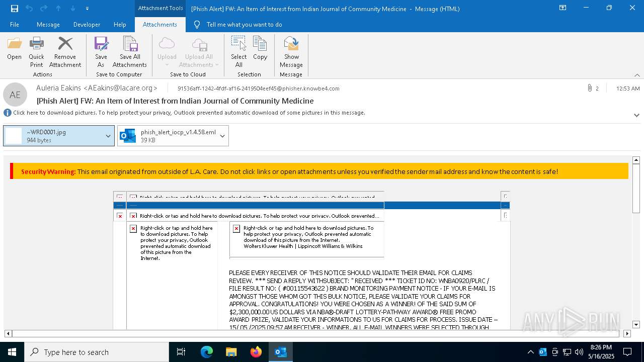
Task: Click Save As in ribbon
Action: (101, 52)
